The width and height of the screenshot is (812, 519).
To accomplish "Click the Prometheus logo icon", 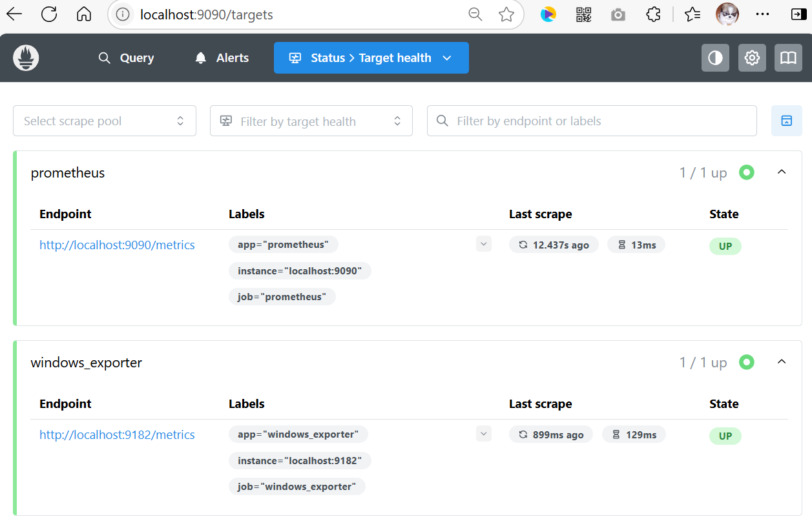I will coord(26,58).
